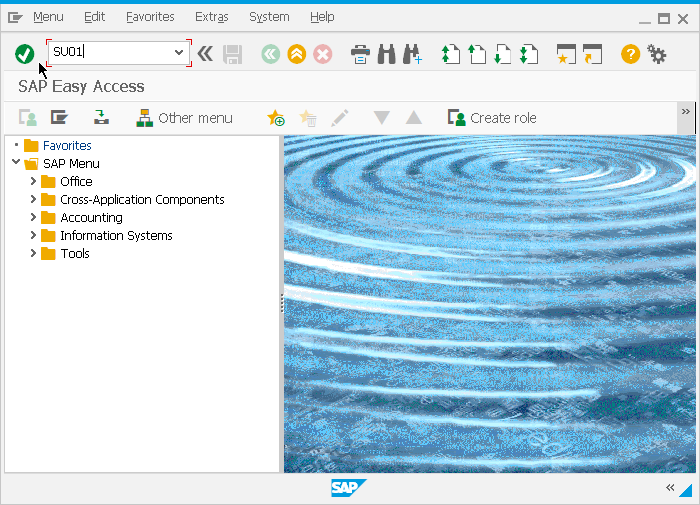This screenshot has height=505, width=700.
Task: Click Move Favorites Down triangle icon
Action: click(x=382, y=118)
